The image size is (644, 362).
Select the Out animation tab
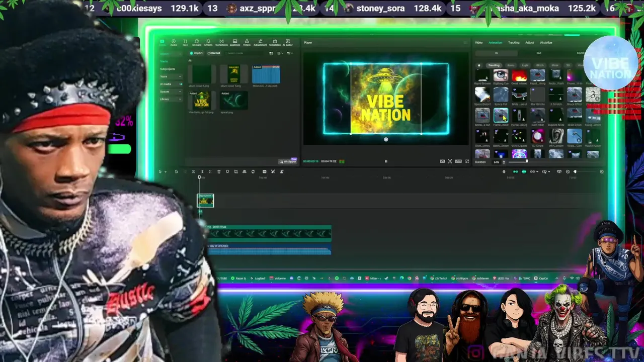pos(539,53)
